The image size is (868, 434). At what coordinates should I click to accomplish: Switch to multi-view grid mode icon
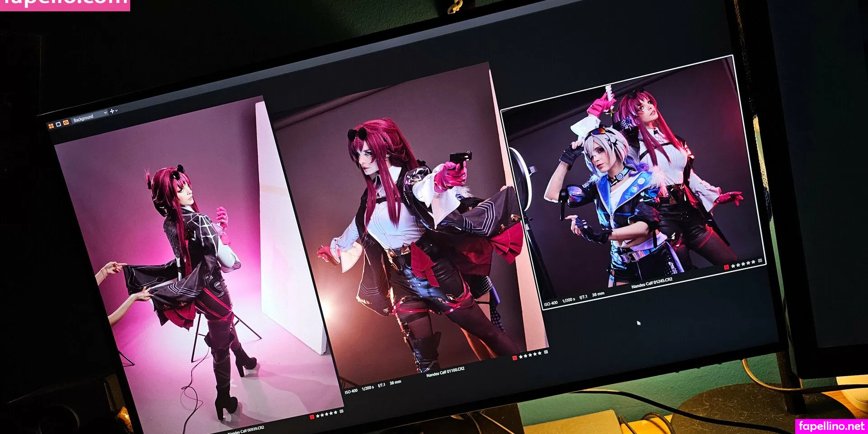tap(51, 126)
